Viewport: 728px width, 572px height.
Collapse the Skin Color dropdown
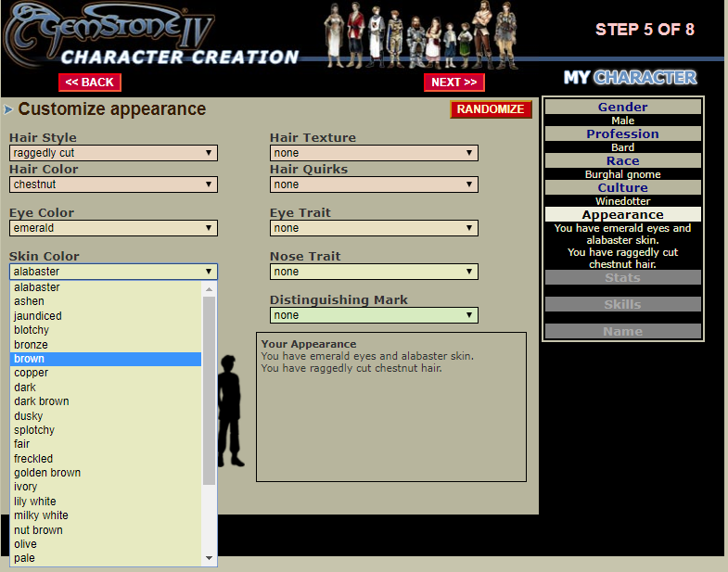pyautogui.click(x=113, y=272)
